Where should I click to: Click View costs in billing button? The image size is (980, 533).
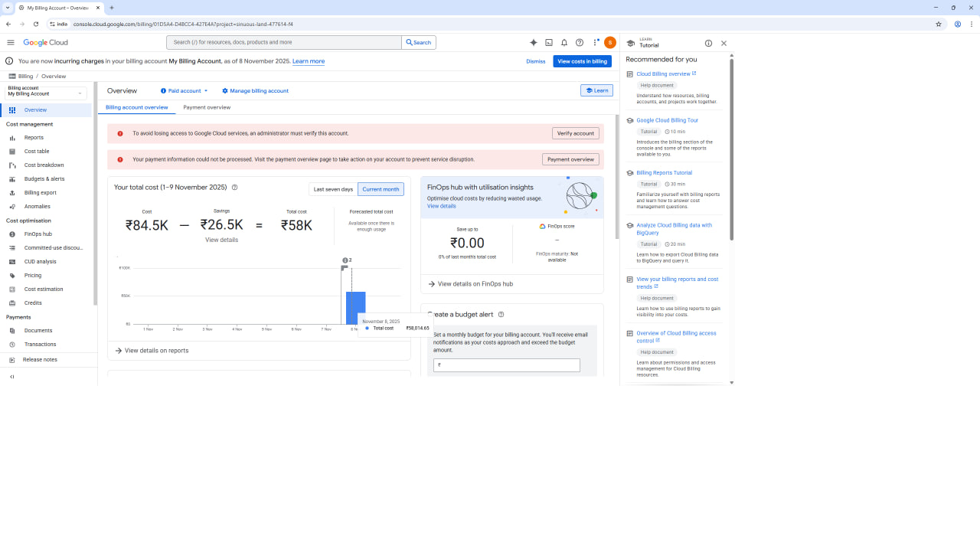click(x=582, y=61)
